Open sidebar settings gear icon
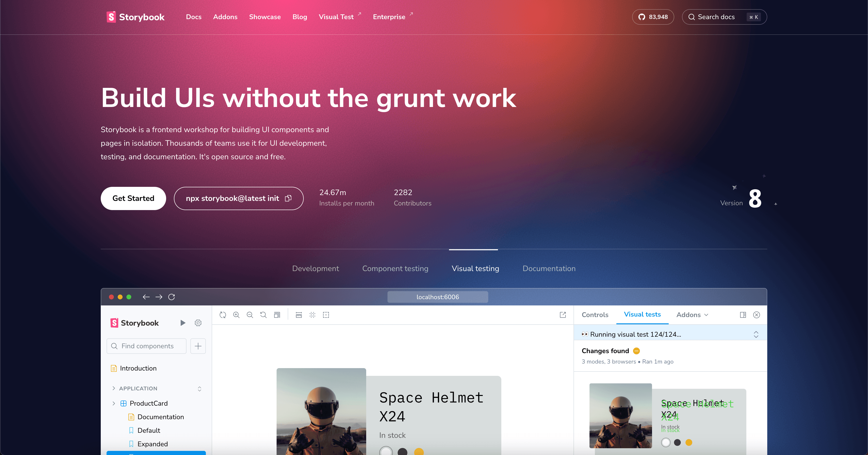 pos(198,323)
